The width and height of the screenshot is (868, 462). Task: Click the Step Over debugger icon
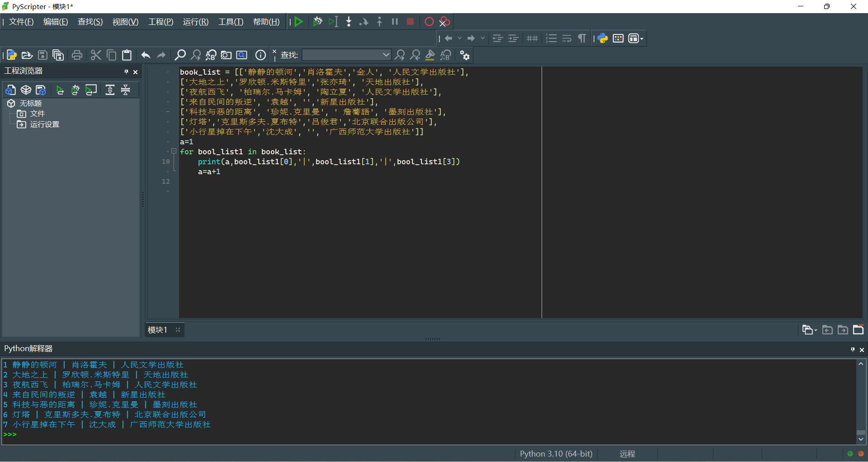click(364, 22)
